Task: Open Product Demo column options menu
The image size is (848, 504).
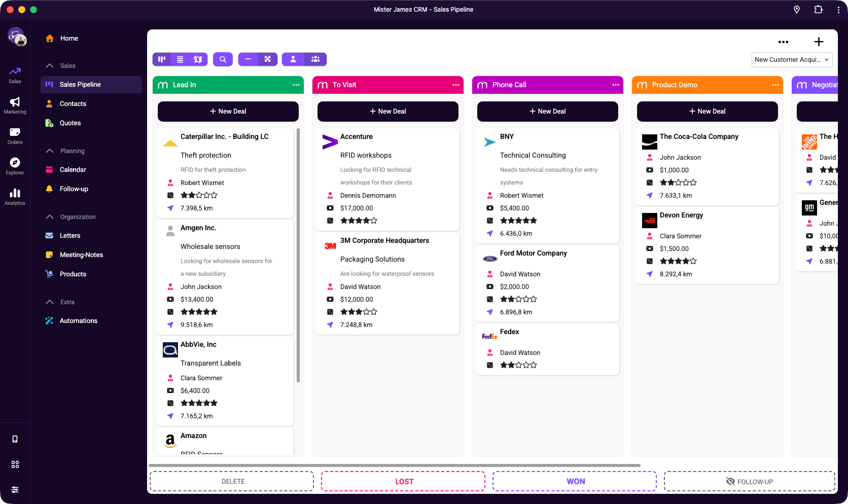Action: click(x=775, y=85)
